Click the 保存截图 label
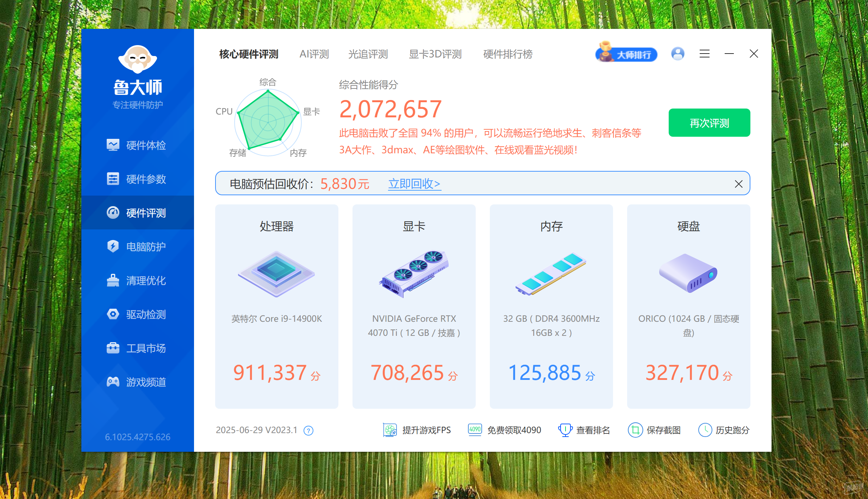Viewport: 868px width, 499px height. point(663,430)
